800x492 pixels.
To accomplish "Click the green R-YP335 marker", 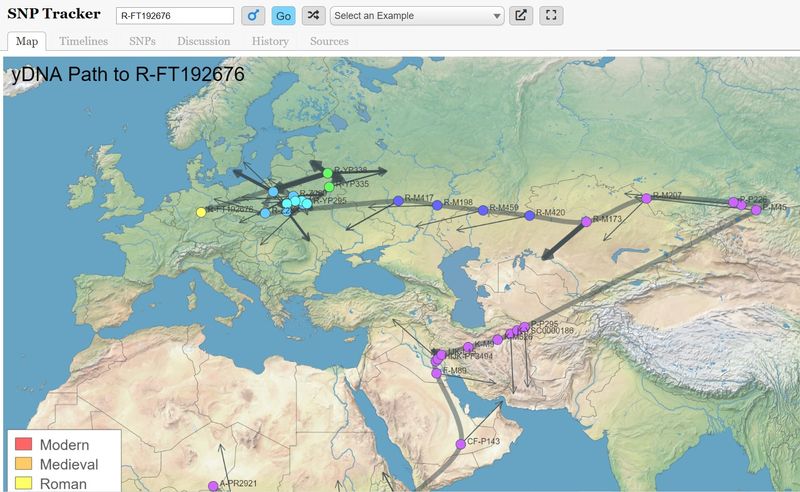I will (x=329, y=186).
